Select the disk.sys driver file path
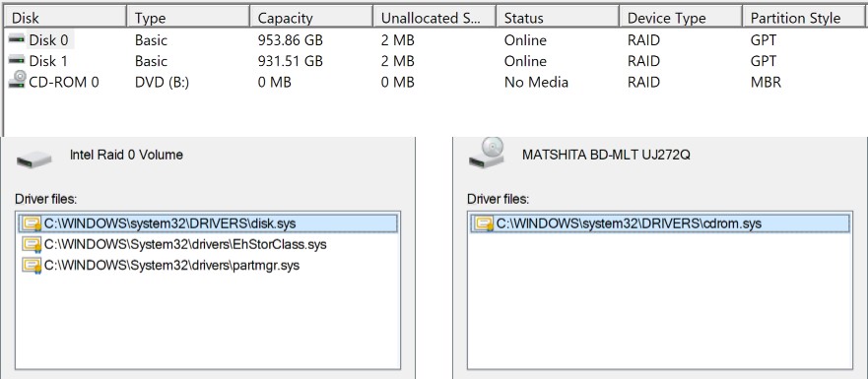This screenshot has width=868, height=379. click(169, 223)
